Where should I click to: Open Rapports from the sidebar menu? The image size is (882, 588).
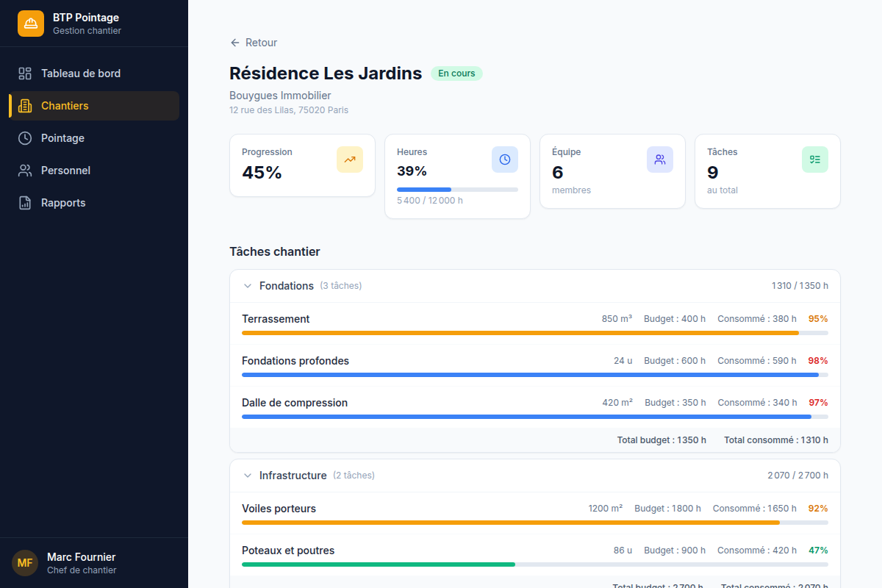[x=94, y=203]
